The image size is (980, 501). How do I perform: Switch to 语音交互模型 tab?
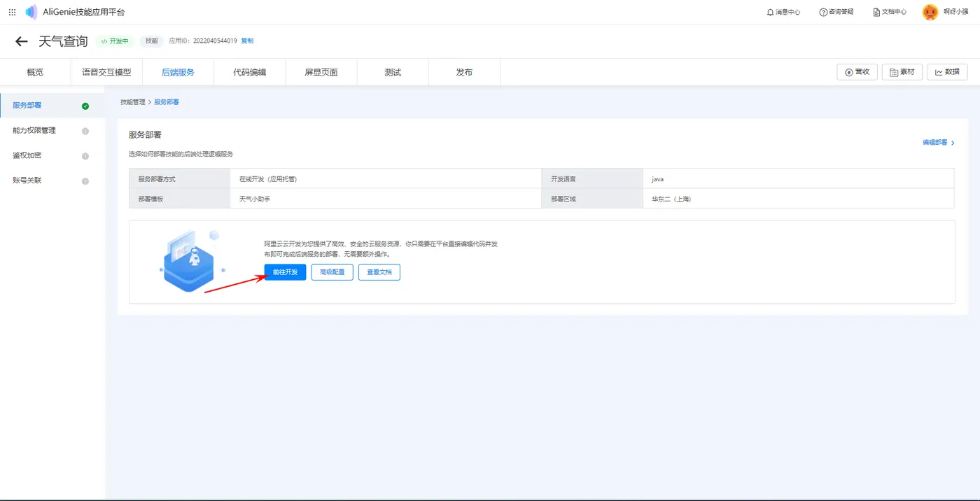click(106, 72)
